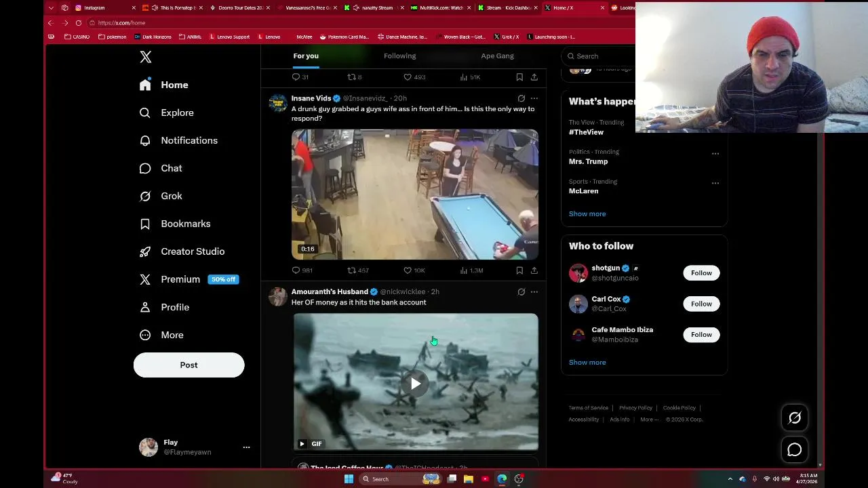Play the Insane Vids pool table video
The height and width of the screenshot is (488, 868).
(415, 195)
